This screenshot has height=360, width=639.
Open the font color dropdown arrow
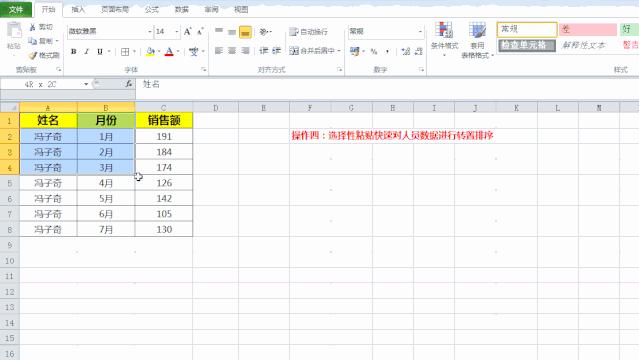coord(178,52)
